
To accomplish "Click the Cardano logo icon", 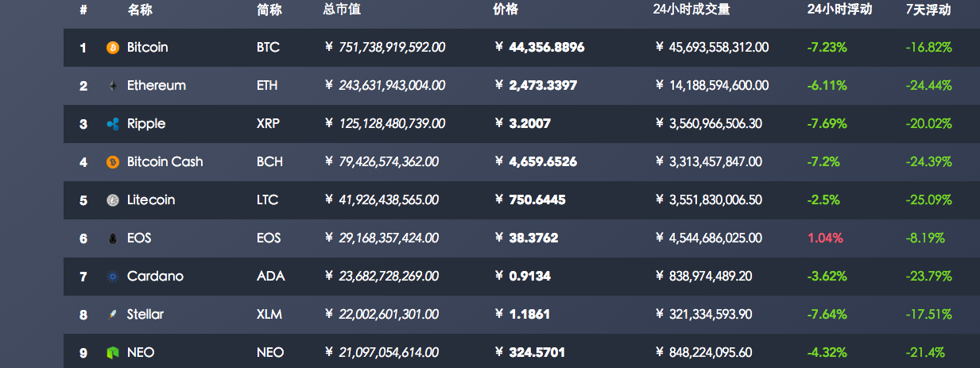I will (x=112, y=277).
